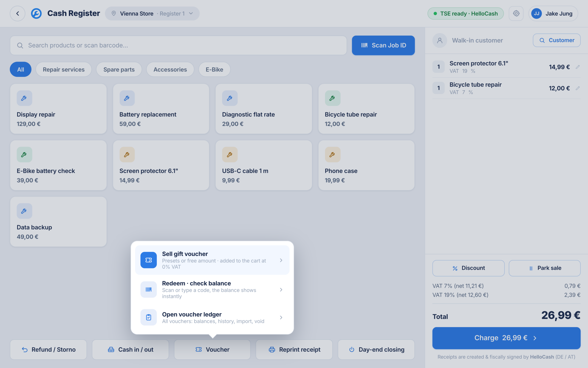Park the current sale
Image resolution: width=588 pixels, height=368 pixels.
545,268
